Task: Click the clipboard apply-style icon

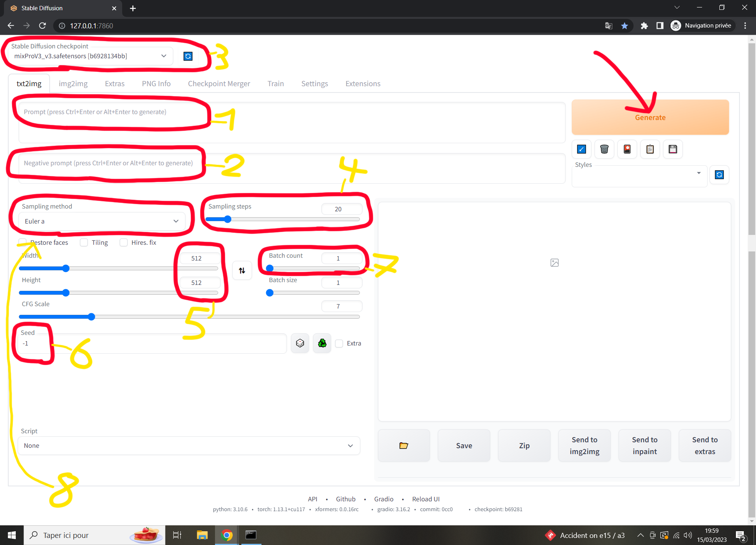Action: tap(650, 149)
